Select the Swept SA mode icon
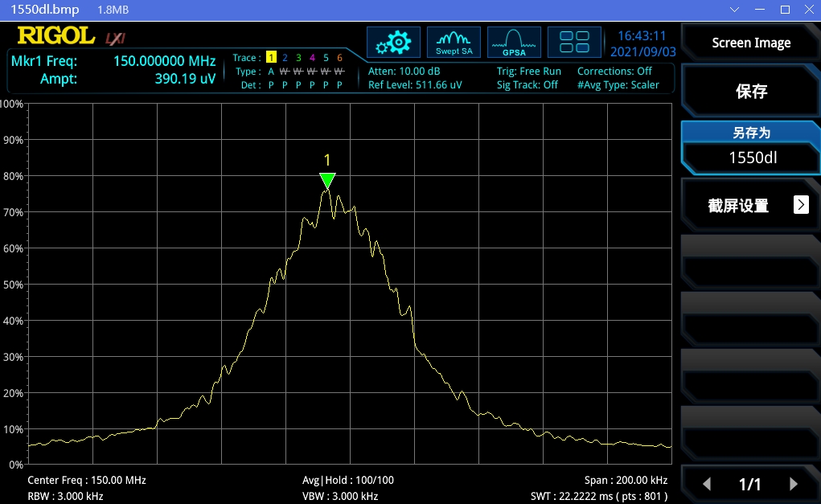 pyautogui.click(x=454, y=43)
